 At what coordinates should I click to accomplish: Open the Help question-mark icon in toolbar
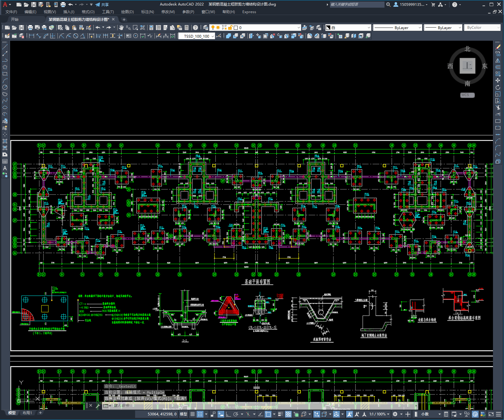point(195,28)
